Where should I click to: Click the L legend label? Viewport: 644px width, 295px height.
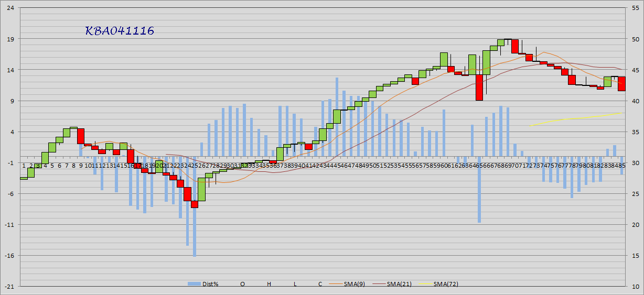click(x=295, y=284)
